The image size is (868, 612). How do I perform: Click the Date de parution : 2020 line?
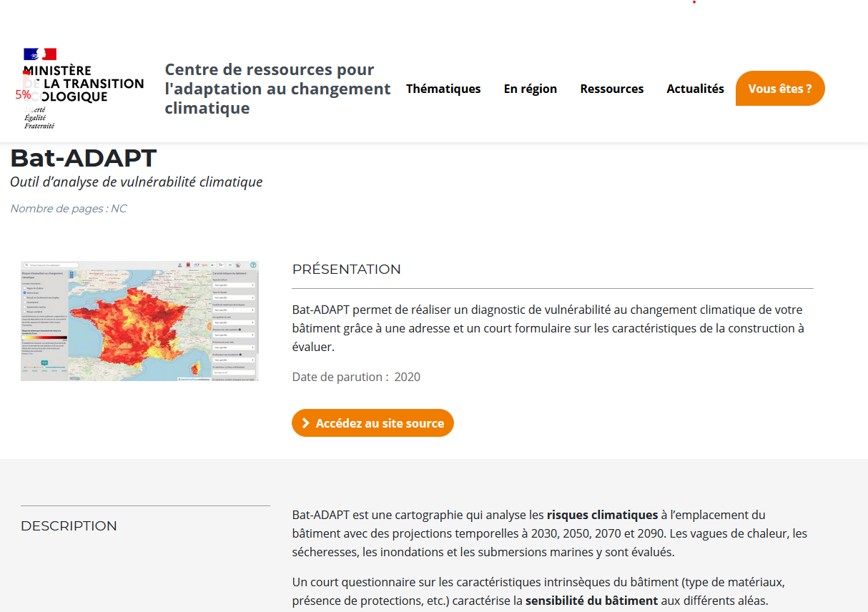click(356, 377)
